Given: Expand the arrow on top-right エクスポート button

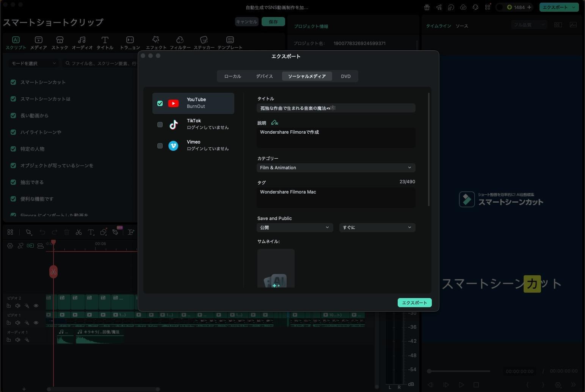Looking at the screenshot, I should [x=574, y=7].
